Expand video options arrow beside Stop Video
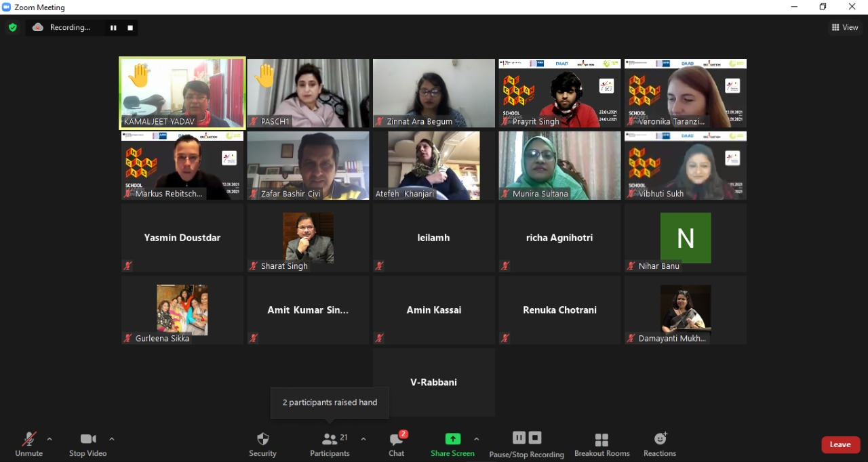The image size is (868, 462). tap(112, 439)
